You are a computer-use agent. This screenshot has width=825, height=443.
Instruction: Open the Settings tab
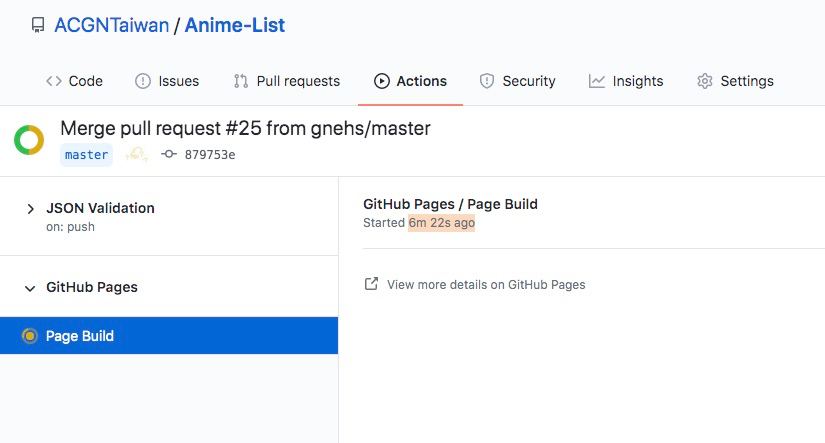[x=736, y=81]
